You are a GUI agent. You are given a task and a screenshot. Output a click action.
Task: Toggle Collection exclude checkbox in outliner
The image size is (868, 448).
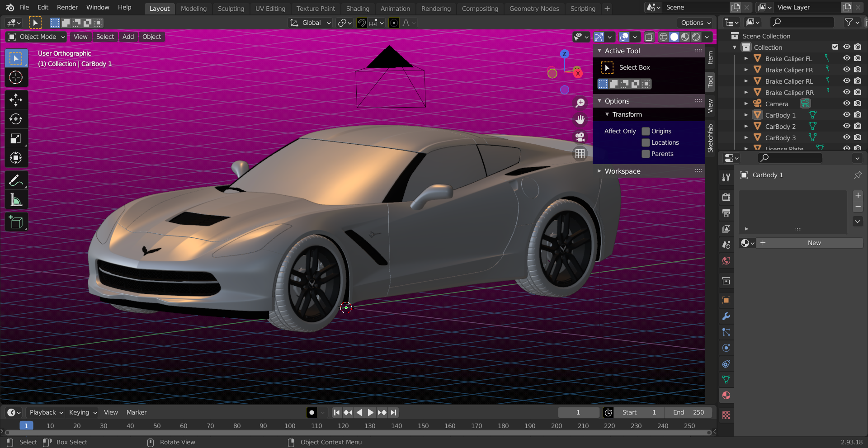coord(835,47)
